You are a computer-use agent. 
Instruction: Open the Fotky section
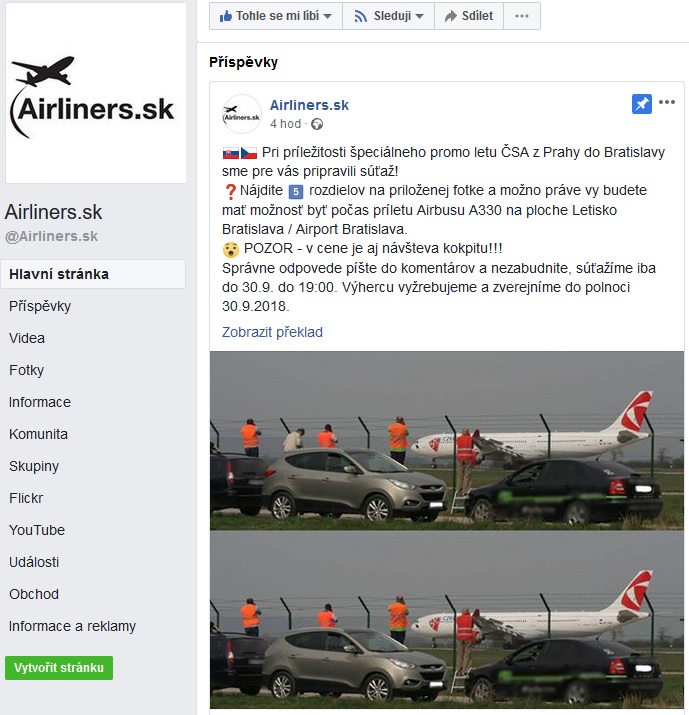26,370
